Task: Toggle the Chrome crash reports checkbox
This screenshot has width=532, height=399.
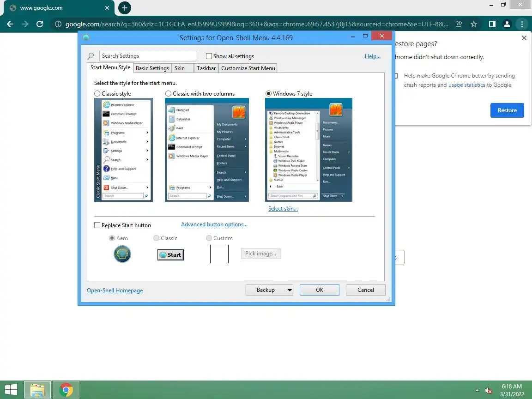Action: click(x=396, y=76)
